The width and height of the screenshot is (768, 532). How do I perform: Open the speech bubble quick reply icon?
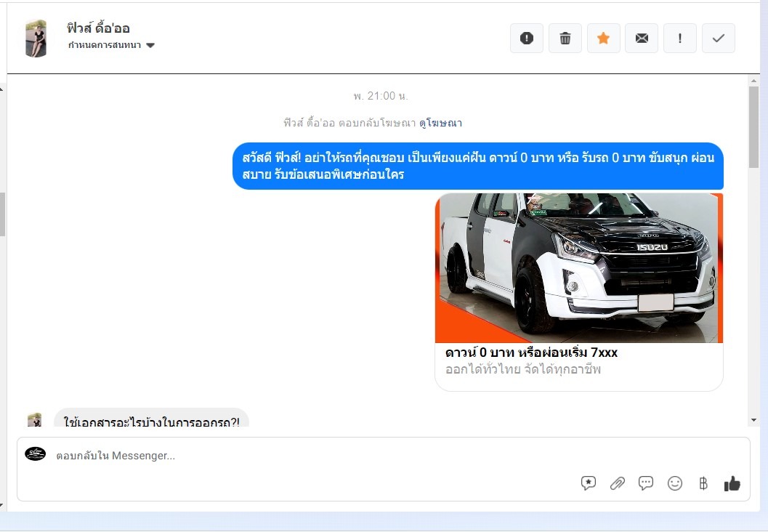pos(646,483)
